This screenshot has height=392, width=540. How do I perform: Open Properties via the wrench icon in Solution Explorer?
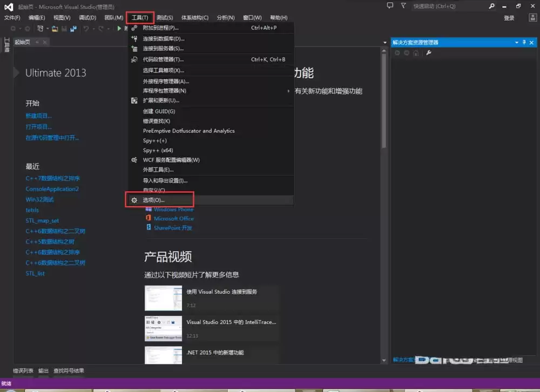(x=428, y=52)
